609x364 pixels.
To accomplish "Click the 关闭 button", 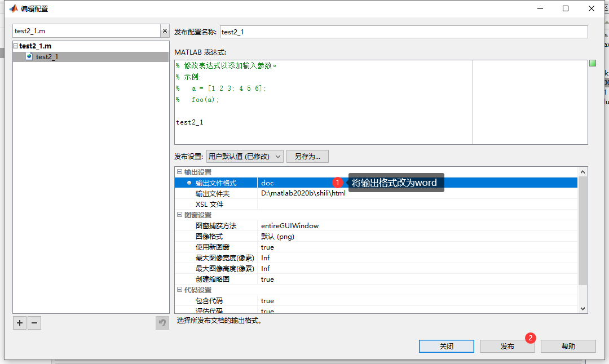I will (446, 346).
